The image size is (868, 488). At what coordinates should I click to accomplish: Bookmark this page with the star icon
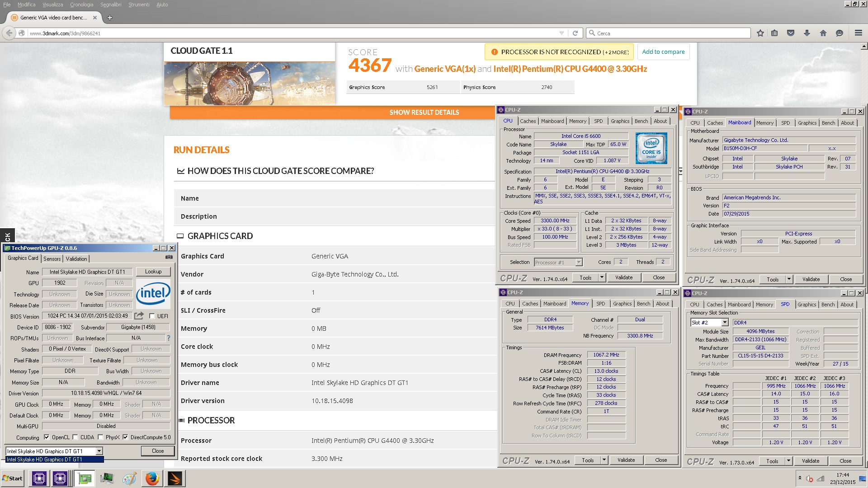760,33
